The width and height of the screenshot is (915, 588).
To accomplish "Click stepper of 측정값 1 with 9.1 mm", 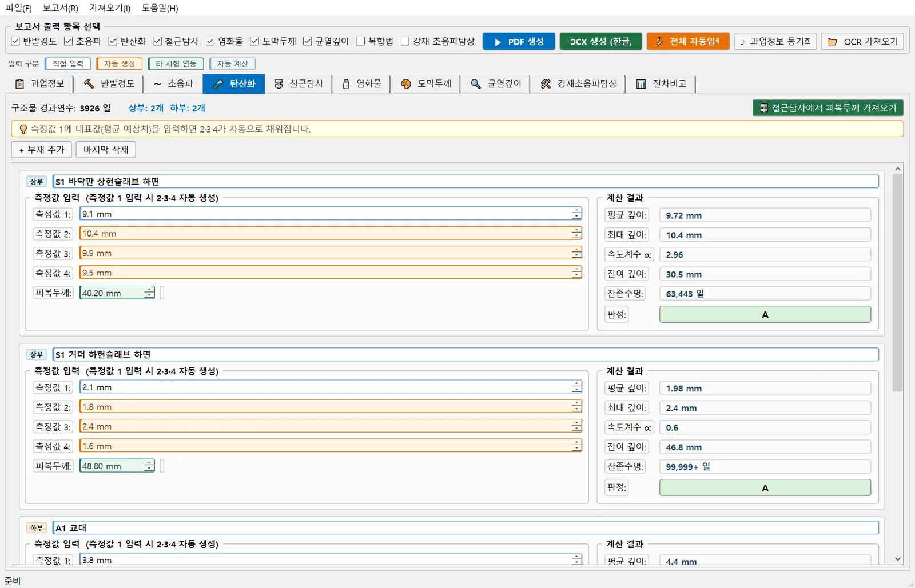I will pos(576,214).
